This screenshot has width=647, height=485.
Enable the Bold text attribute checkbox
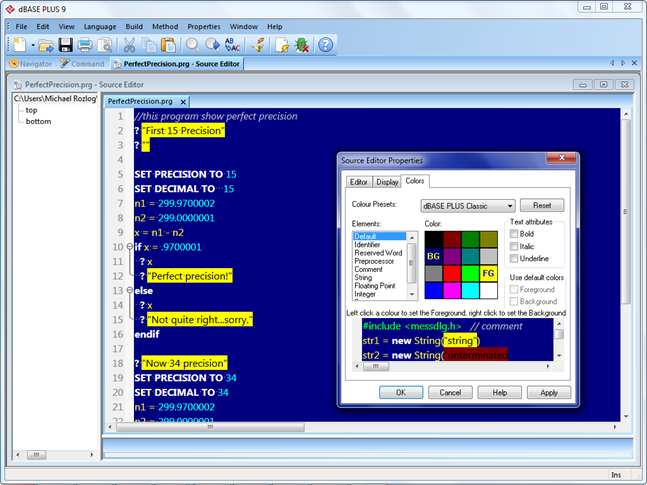(514, 233)
